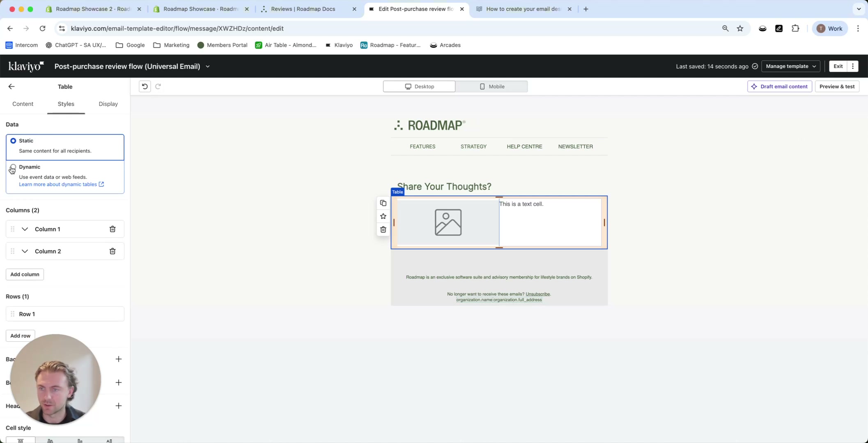Save the table block to favorites
This screenshot has height=443, width=868.
(x=383, y=216)
